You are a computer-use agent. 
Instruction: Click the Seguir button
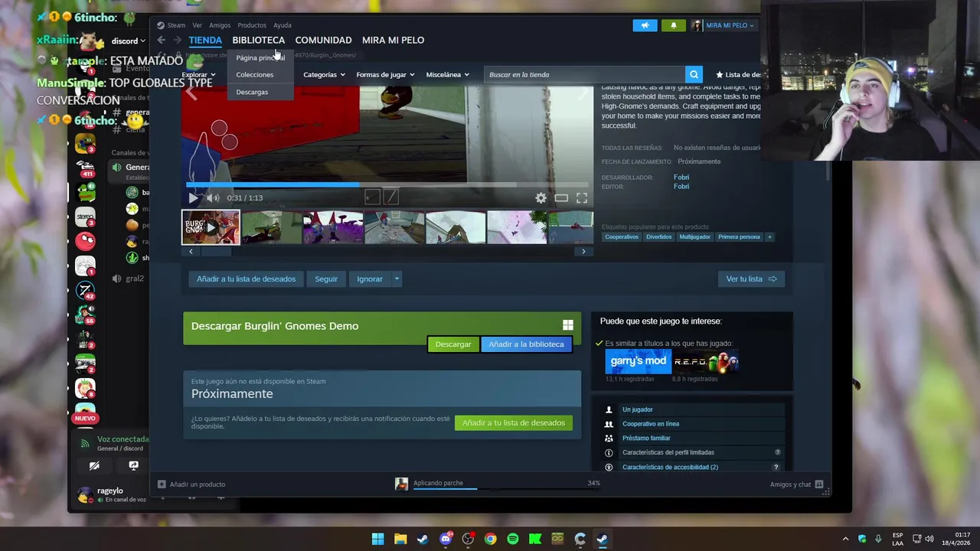point(326,279)
